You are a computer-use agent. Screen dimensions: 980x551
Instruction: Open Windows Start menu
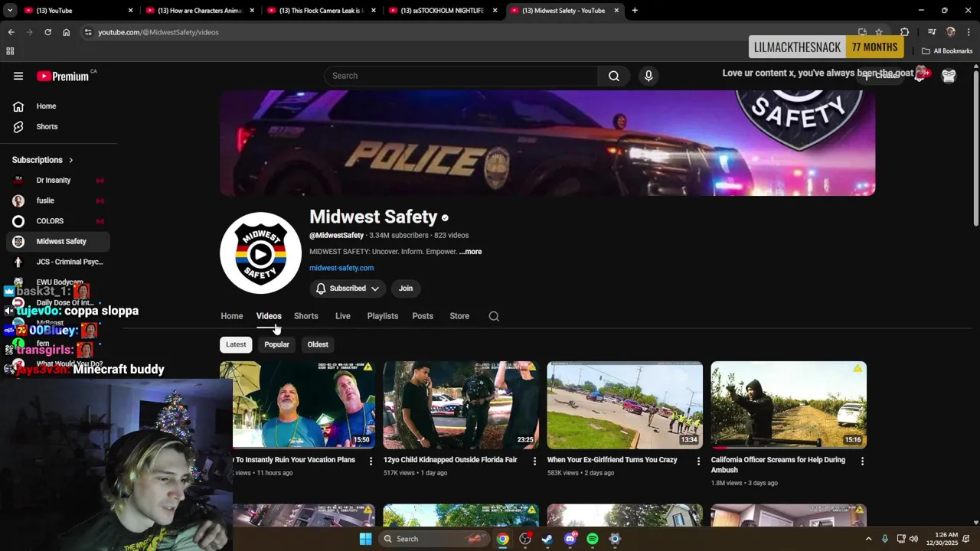(366, 539)
